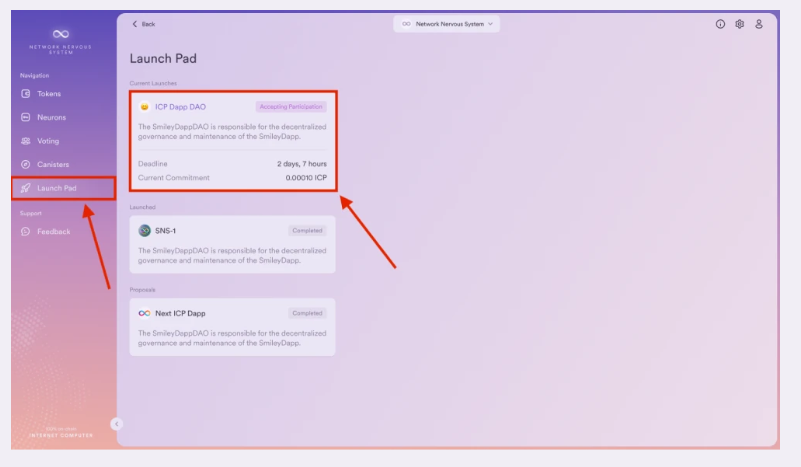
Task: Click the Launch Pad page heading
Action: (163, 59)
